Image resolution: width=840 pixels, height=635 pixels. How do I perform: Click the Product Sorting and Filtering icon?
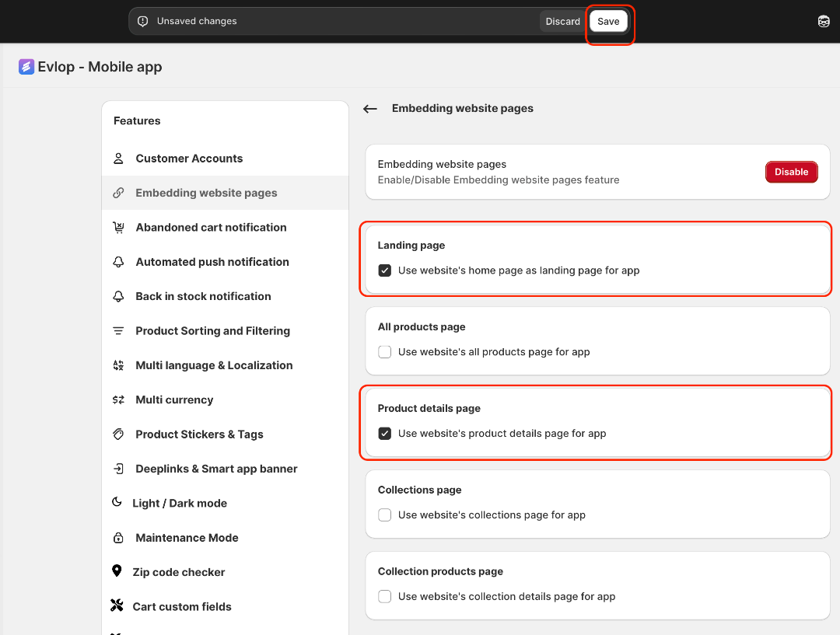[x=118, y=331]
